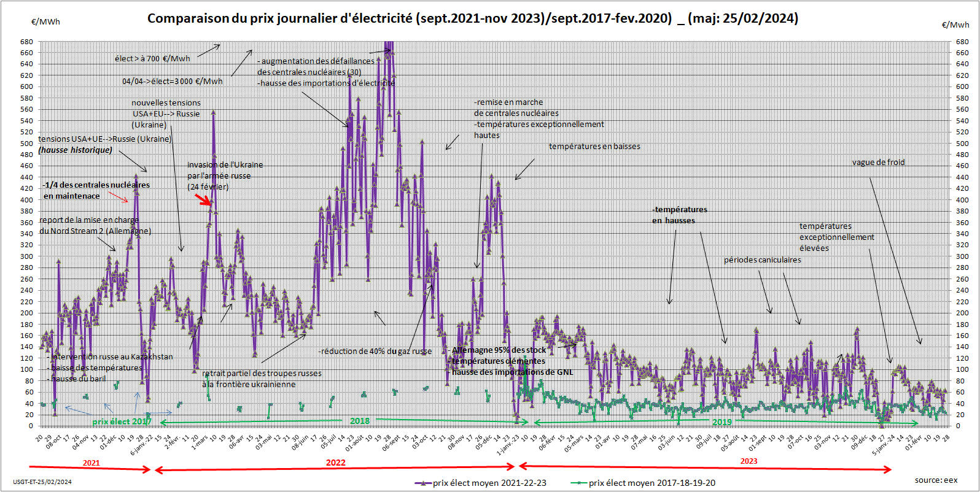Click '-1/4 des centrales nucléaires en maintenace' note
Screen dimensions: 980x492
click(x=96, y=190)
